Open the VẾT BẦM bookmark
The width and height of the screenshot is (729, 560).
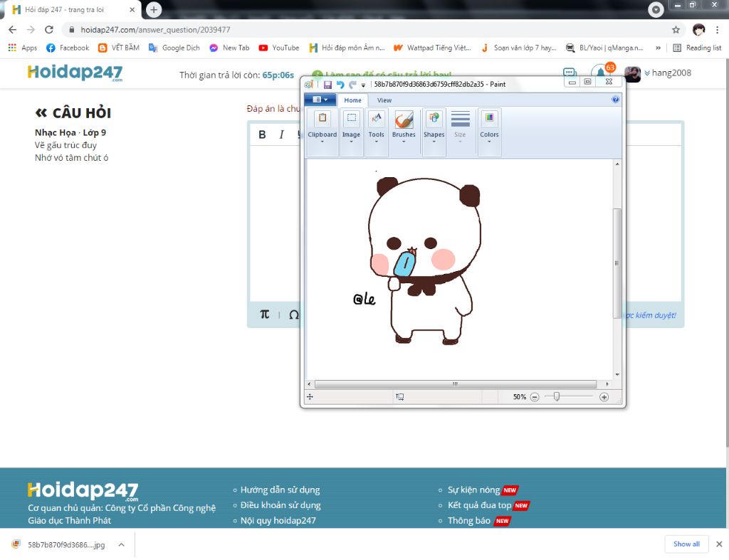[x=119, y=48]
